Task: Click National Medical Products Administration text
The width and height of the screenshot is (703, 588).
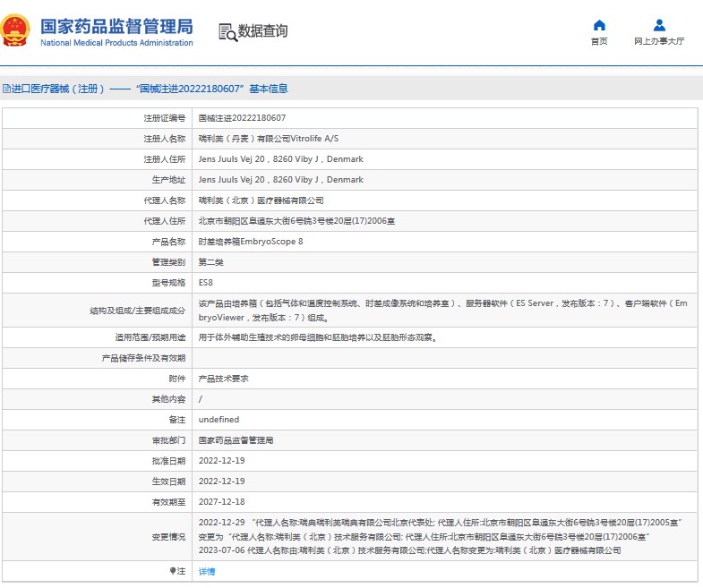Action: [116, 43]
